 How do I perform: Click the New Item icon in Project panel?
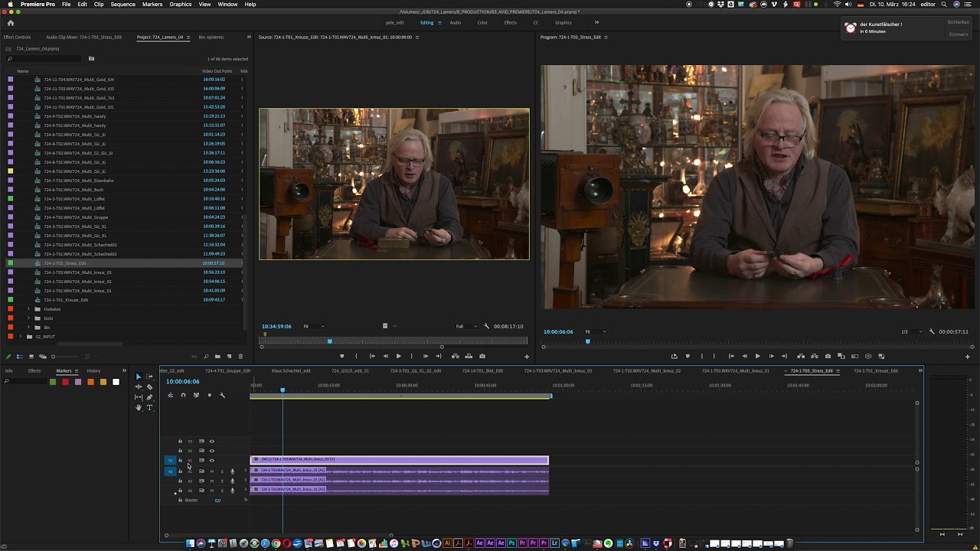(x=229, y=356)
